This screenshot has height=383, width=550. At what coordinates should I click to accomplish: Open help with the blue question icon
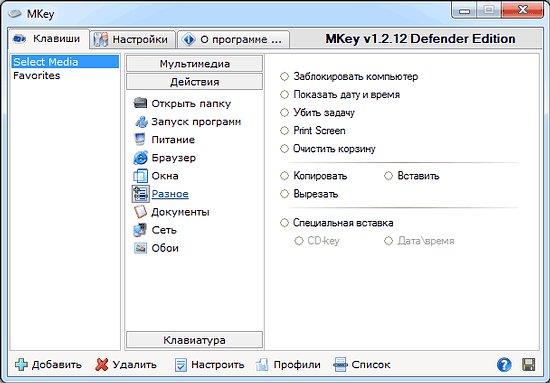(x=504, y=365)
